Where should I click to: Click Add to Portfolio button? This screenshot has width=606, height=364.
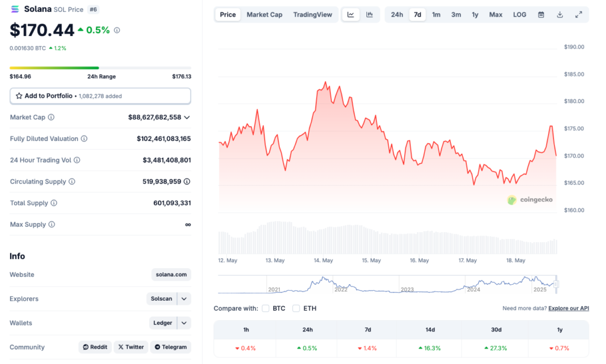click(100, 96)
